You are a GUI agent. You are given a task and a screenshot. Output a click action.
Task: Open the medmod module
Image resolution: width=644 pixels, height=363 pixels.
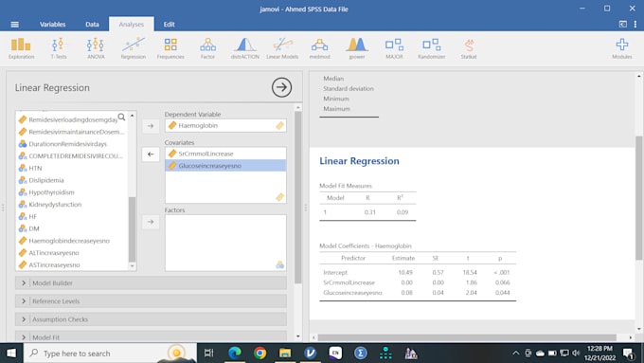coord(319,48)
